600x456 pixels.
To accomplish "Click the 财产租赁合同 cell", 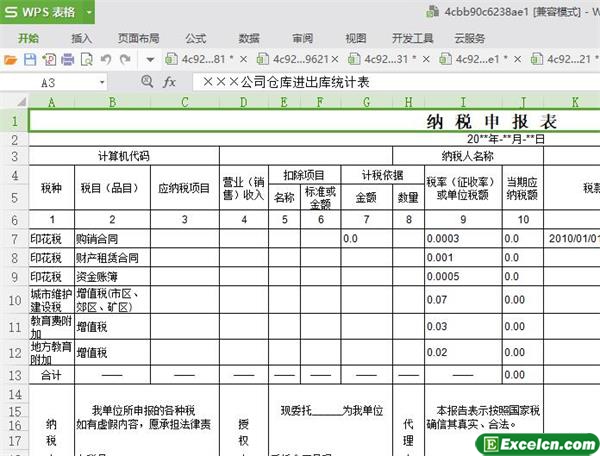I will [x=112, y=257].
